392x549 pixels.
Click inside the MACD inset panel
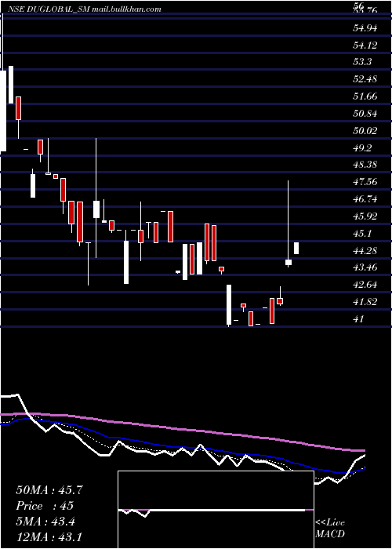(x=216, y=510)
